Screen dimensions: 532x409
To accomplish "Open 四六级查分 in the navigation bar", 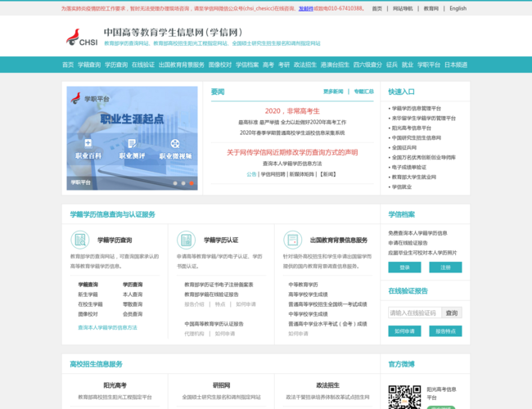I will click(367, 65).
